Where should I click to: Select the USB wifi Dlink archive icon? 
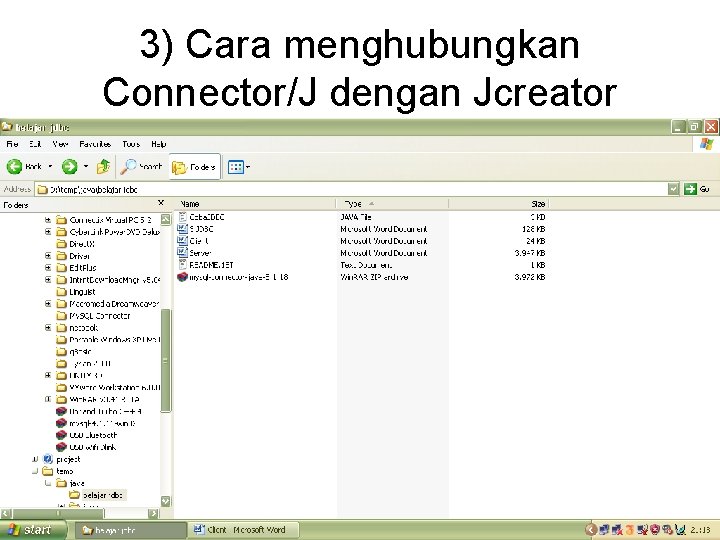click(62, 447)
